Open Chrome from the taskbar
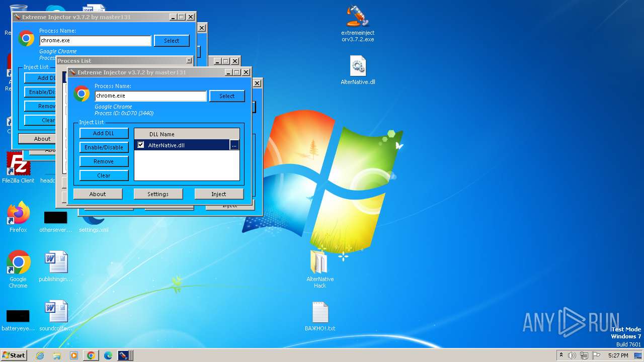This screenshot has height=362, width=644. (x=91, y=355)
